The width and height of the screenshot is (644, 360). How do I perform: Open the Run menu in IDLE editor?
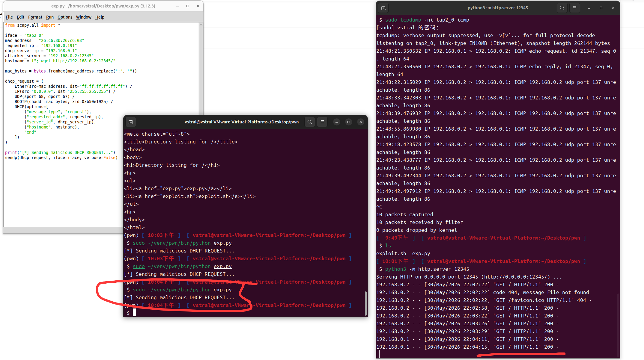pyautogui.click(x=50, y=17)
